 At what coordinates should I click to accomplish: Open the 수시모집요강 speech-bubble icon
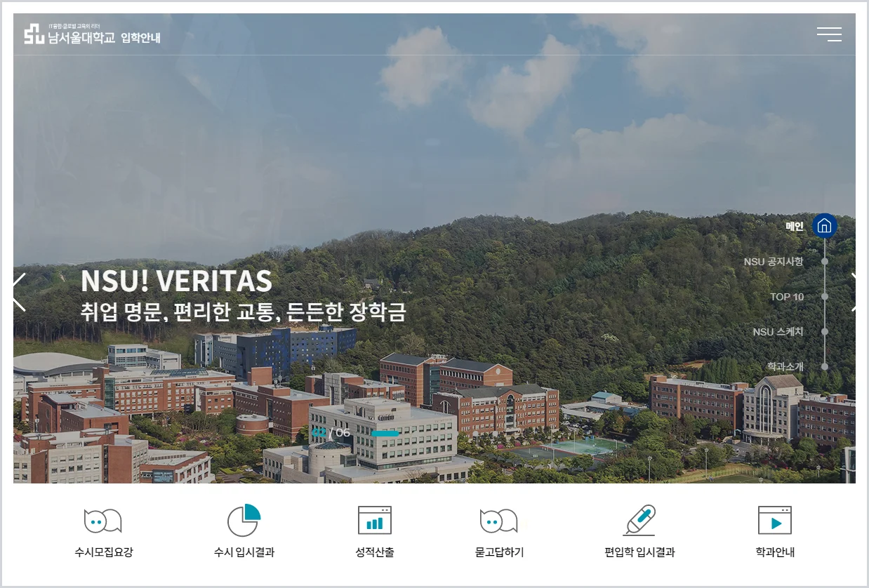(x=102, y=521)
